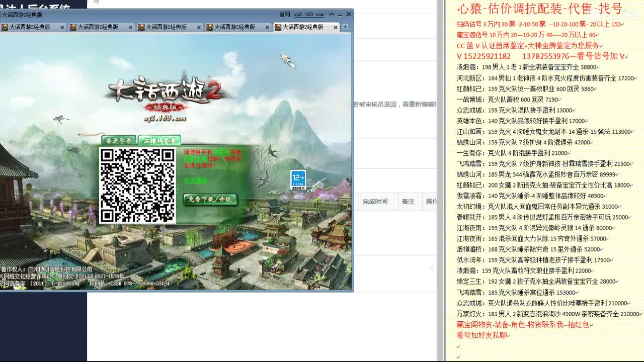Image resolution: width=644 pixels, height=362 pixels.
Task: Click the red text 看号加好友私聊
Action: [482, 335]
